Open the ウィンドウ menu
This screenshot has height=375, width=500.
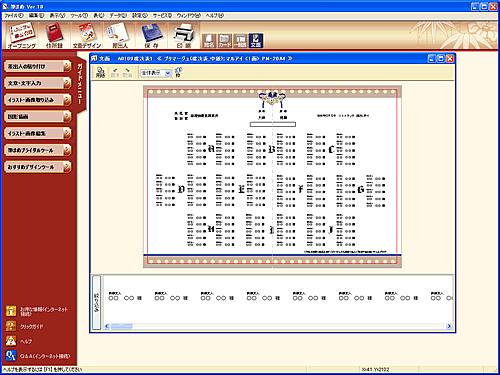189,16
